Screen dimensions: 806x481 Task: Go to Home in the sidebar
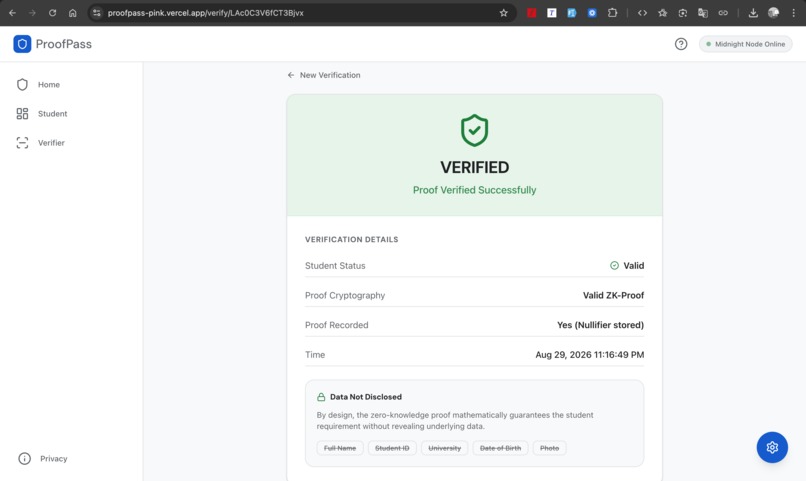(x=49, y=84)
